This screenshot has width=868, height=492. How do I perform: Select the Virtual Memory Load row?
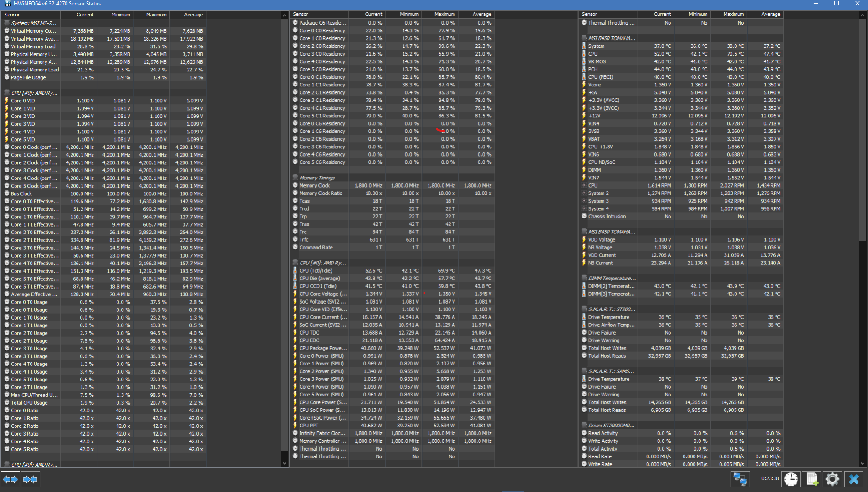[104, 46]
